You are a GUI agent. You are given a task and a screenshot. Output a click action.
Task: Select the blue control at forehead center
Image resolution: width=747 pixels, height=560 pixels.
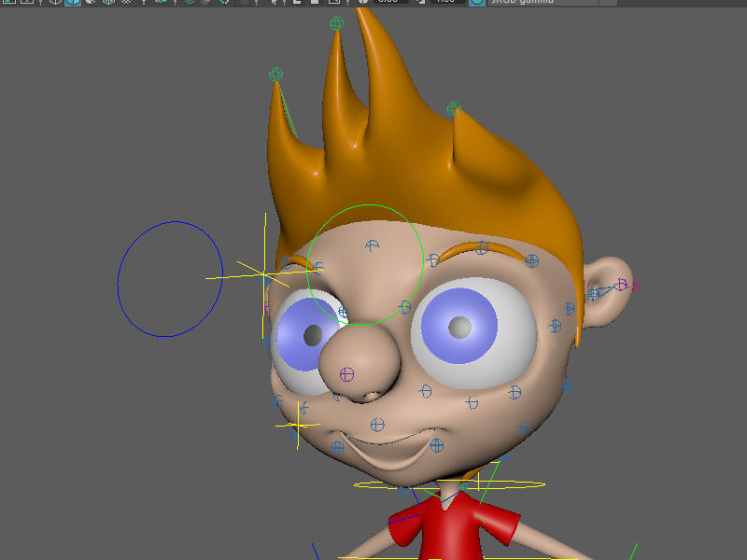(372, 245)
